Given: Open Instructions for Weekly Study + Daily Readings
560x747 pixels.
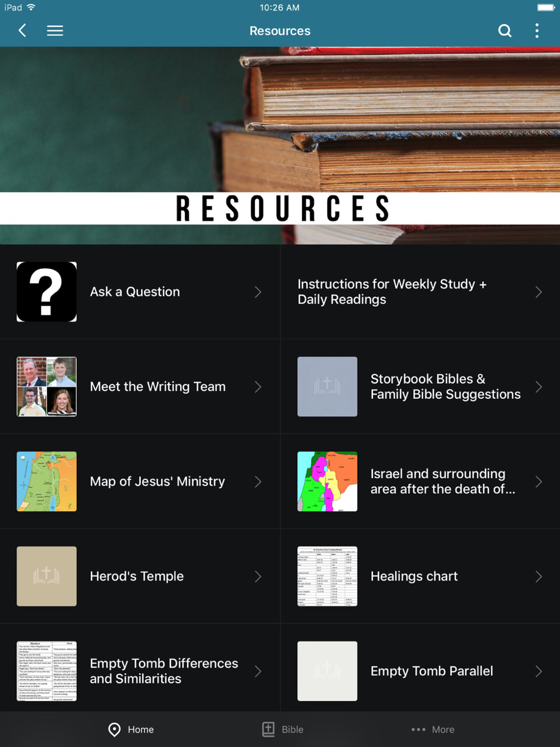Looking at the screenshot, I should click(420, 292).
